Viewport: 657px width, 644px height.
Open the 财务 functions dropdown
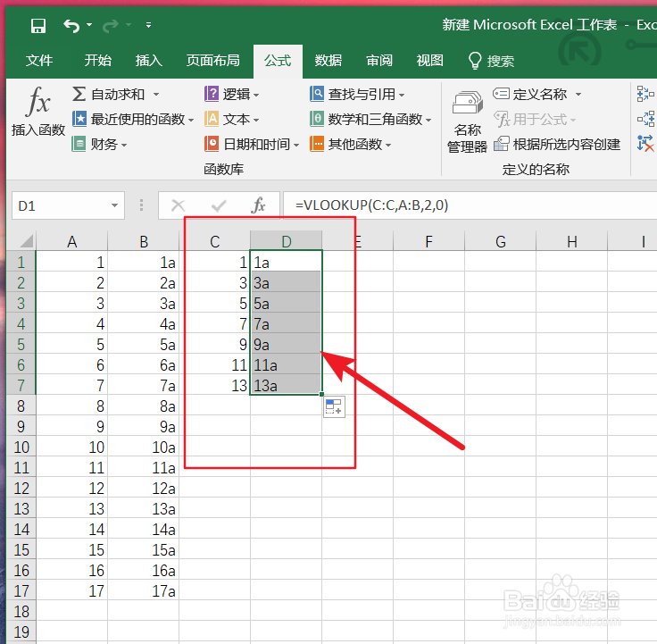click(99, 145)
